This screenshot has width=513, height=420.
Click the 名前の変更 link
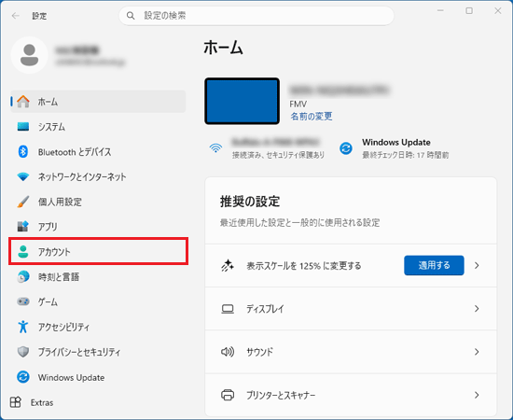click(312, 117)
